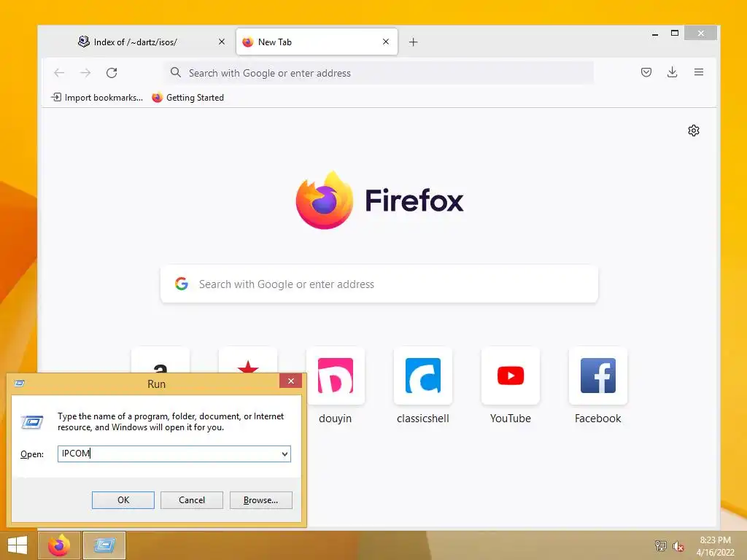Go forward with the forward arrow
Screen dimensions: 747x560
click(x=86, y=73)
